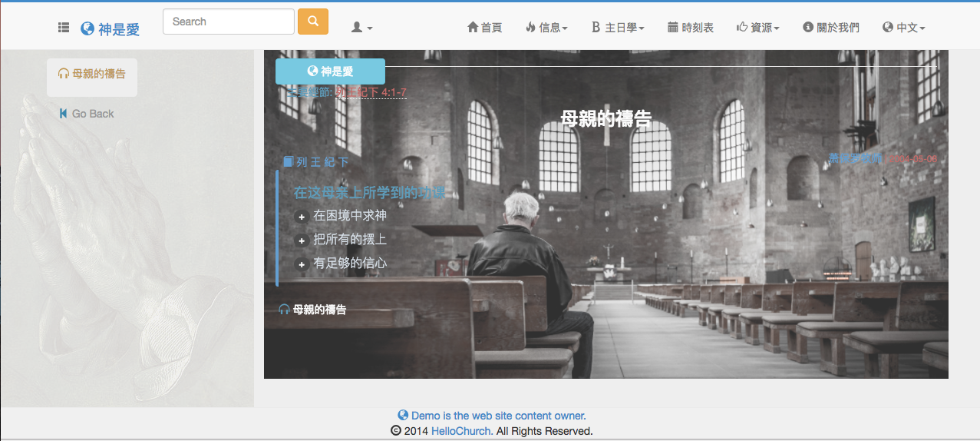Expand the 主日學 dropdown menu
This screenshot has height=441, width=980.
click(x=618, y=28)
